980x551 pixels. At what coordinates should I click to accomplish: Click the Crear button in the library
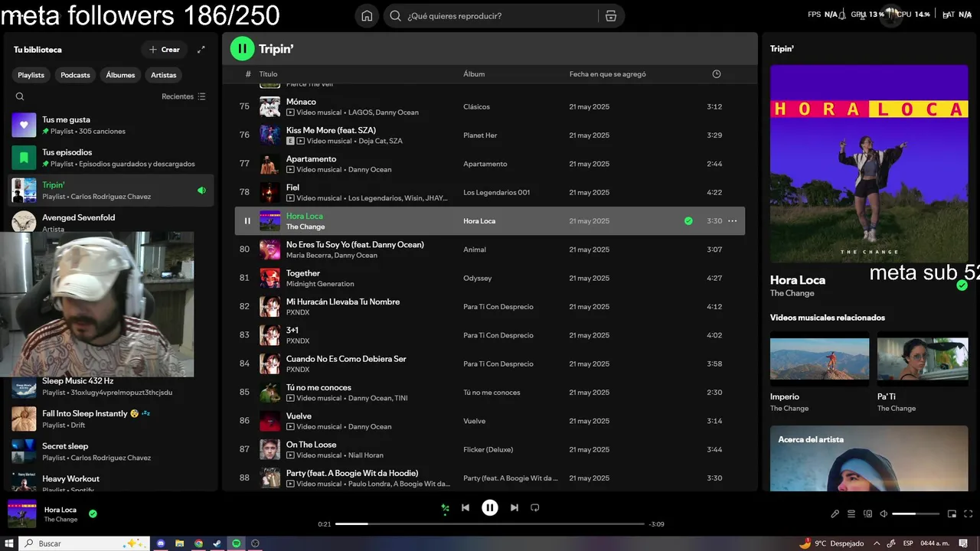(164, 50)
